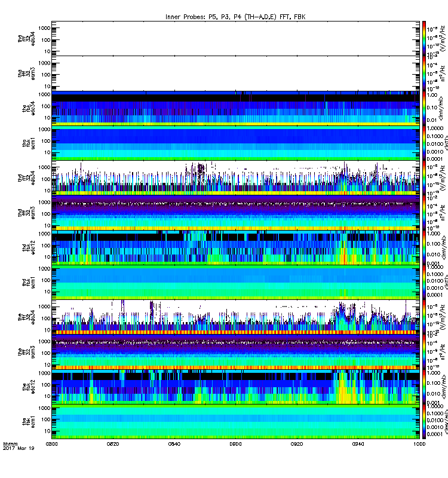Click the 'thd fff 32 edc34' panel label

pos(26,178)
